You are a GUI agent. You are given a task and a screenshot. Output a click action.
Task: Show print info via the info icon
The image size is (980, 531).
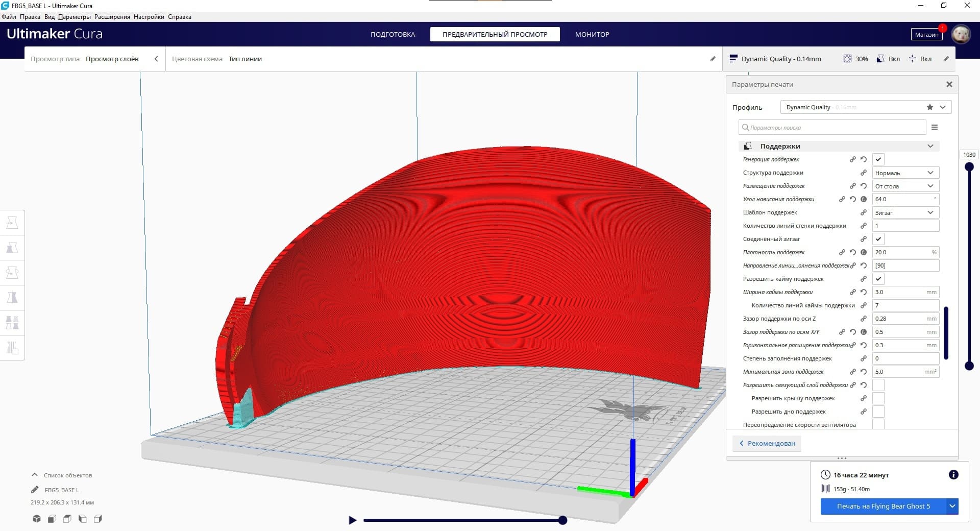click(953, 475)
